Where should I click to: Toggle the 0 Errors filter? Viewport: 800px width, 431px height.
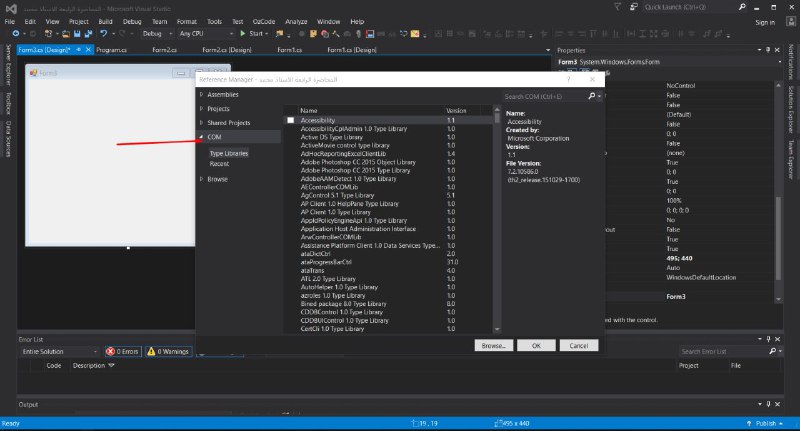click(123, 351)
